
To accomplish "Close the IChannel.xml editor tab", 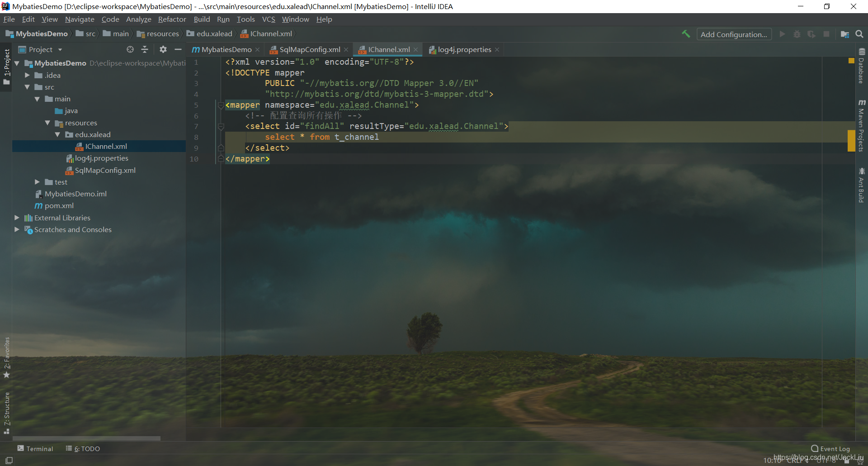I will coord(415,50).
